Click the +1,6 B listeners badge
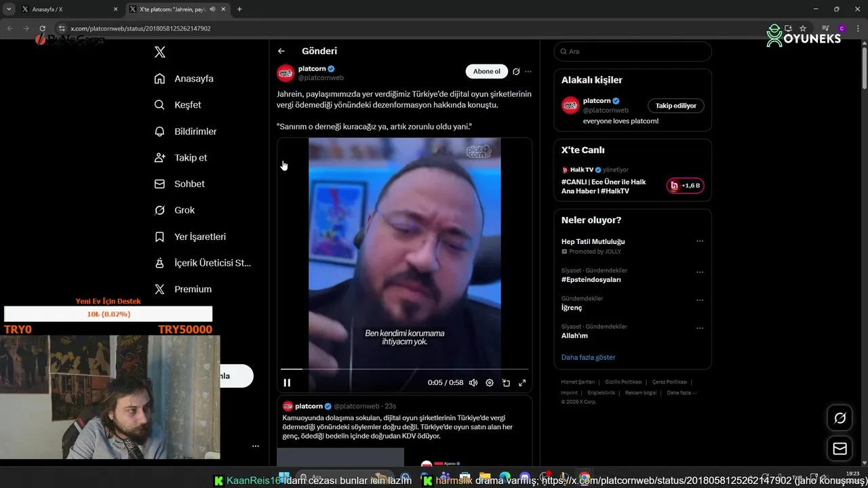 click(x=685, y=186)
